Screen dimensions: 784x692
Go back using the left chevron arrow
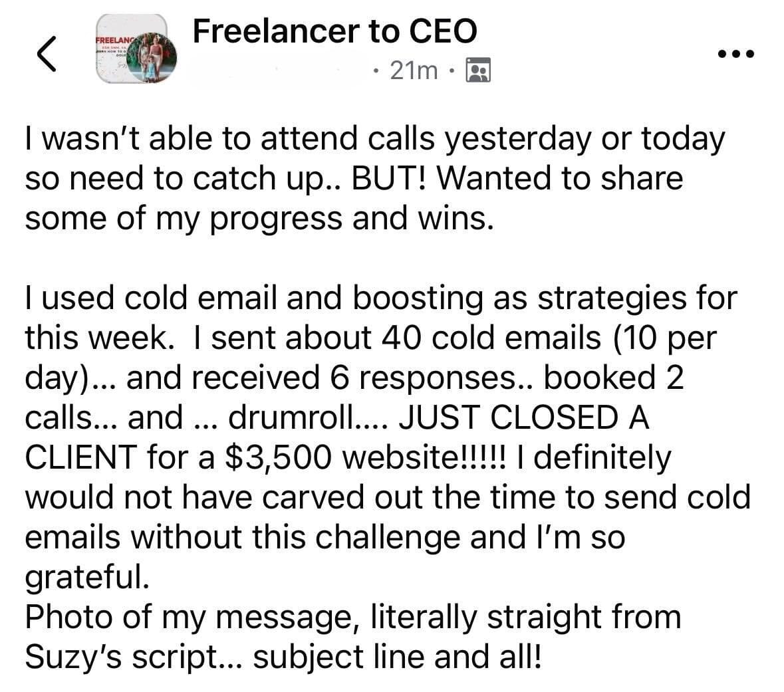45,53
